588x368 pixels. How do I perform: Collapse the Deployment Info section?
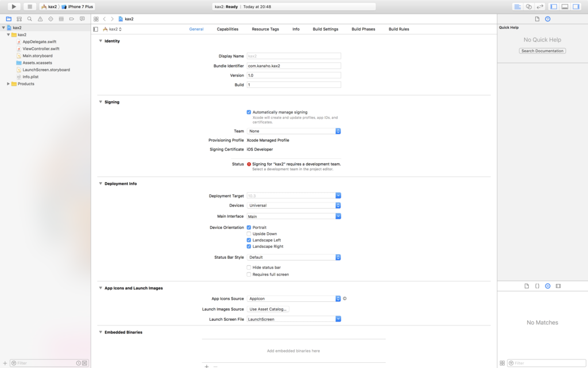pos(100,183)
